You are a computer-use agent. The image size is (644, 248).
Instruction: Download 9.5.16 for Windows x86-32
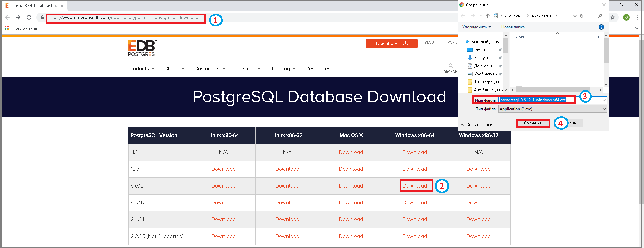pyautogui.click(x=479, y=203)
